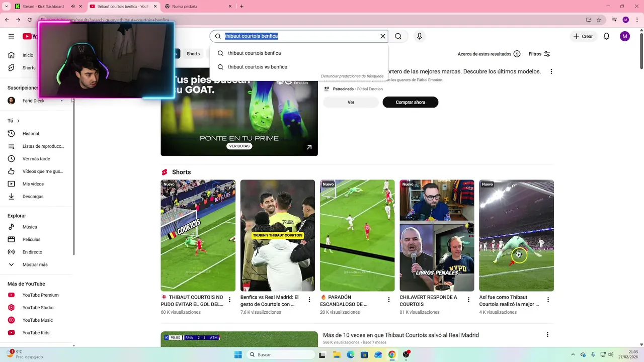Open Ver más tarde in the sidebar
The height and width of the screenshot is (362, 644).
(36, 159)
